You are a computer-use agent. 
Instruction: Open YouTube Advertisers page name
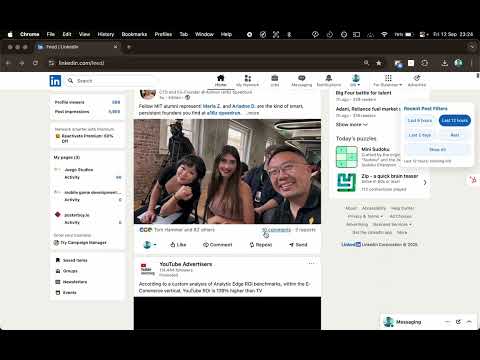pos(186,264)
